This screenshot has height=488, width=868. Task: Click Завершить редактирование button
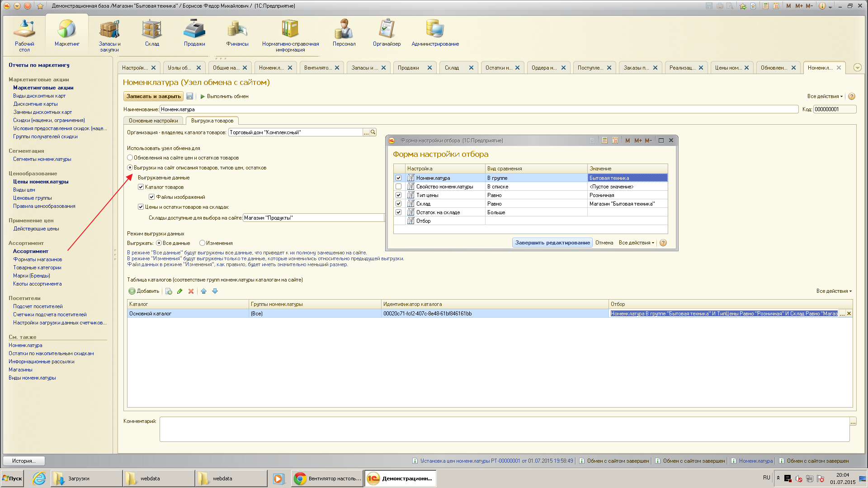(x=552, y=243)
